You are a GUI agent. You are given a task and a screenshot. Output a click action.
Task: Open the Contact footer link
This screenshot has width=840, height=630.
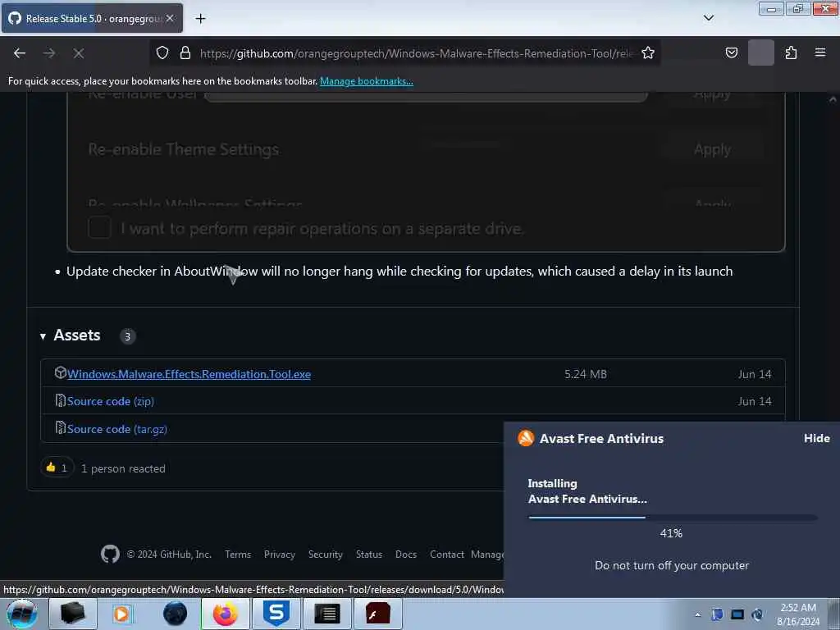click(447, 555)
